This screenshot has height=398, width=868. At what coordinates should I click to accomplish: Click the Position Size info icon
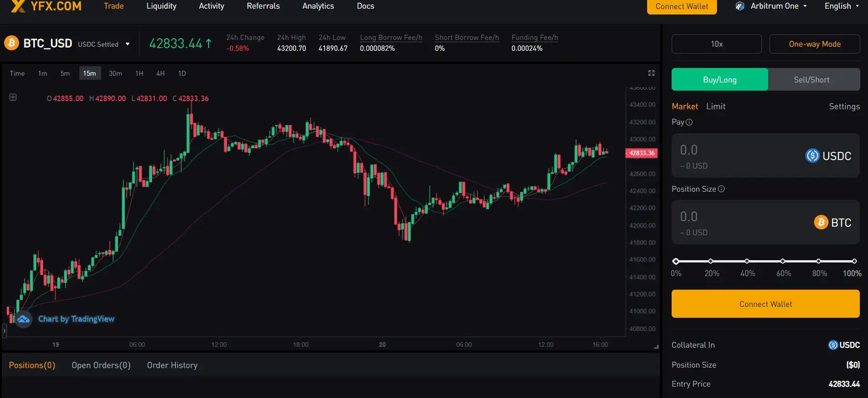(x=722, y=189)
